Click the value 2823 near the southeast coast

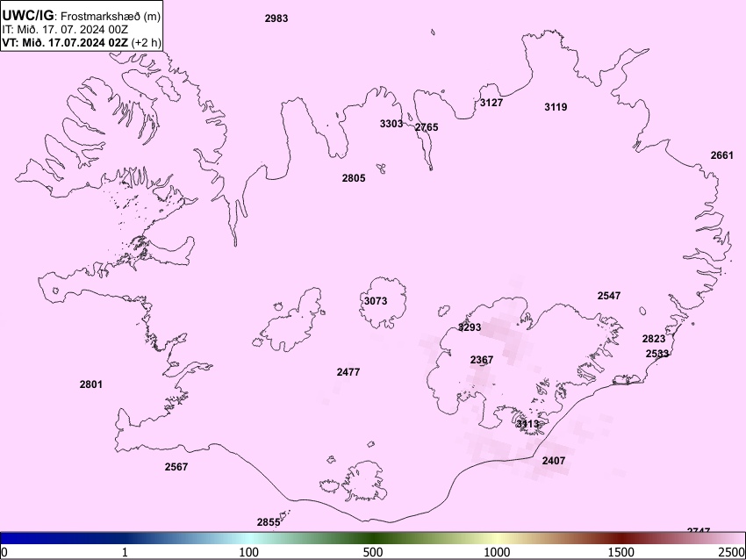pyautogui.click(x=654, y=339)
